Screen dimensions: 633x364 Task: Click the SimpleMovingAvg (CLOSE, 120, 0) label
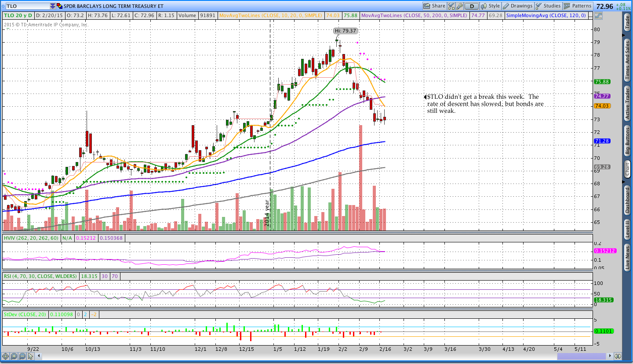tap(546, 15)
